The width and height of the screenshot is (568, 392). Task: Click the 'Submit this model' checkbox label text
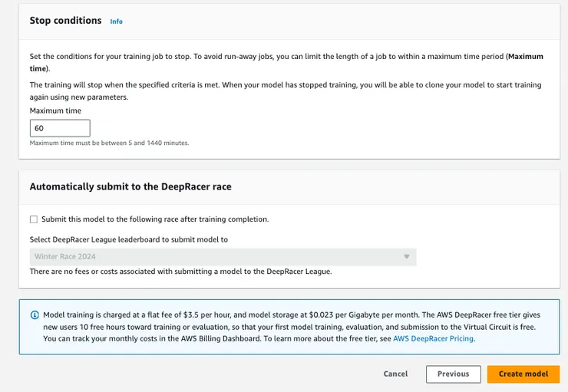(x=154, y=219)
